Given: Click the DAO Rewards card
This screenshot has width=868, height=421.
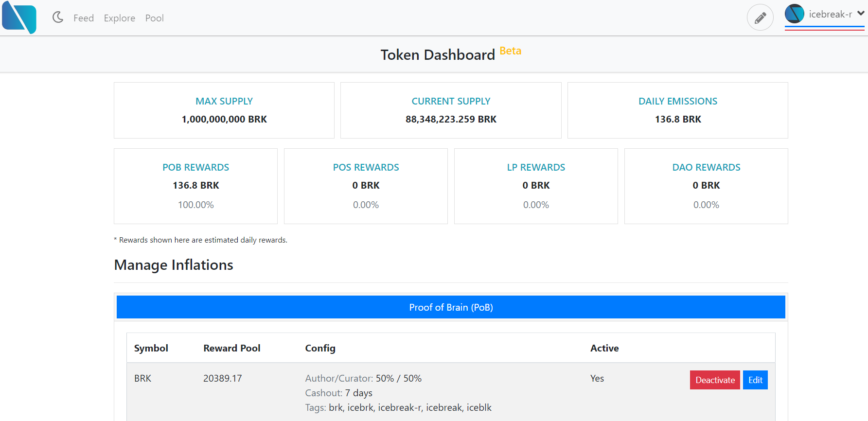Looking at the screenshot, I should click(706, 186).
